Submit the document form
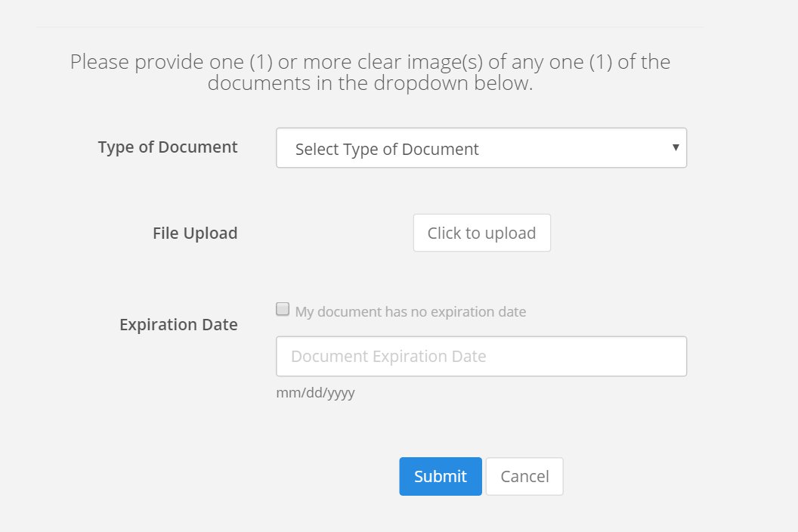Screen dimensions: 798x532 (x=441, y=476)
